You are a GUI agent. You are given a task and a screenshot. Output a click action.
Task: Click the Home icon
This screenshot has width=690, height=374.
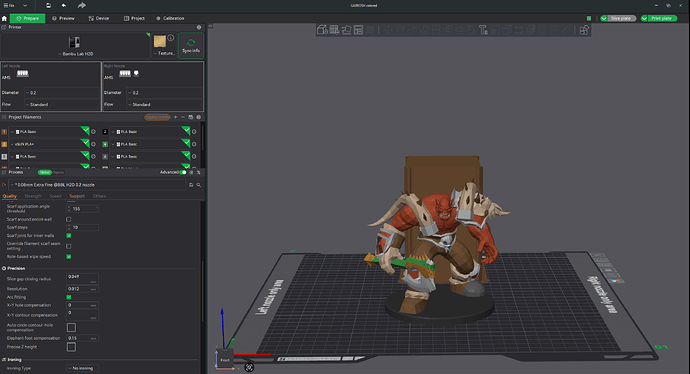coord(4,18)
